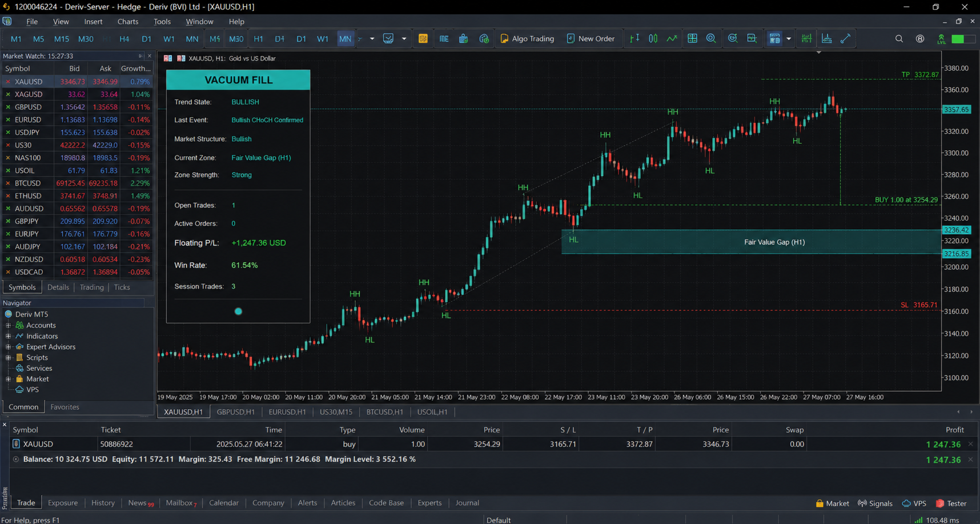980x524 pixels.
Task: Open the Tools menu
Action: coord(162,21)
